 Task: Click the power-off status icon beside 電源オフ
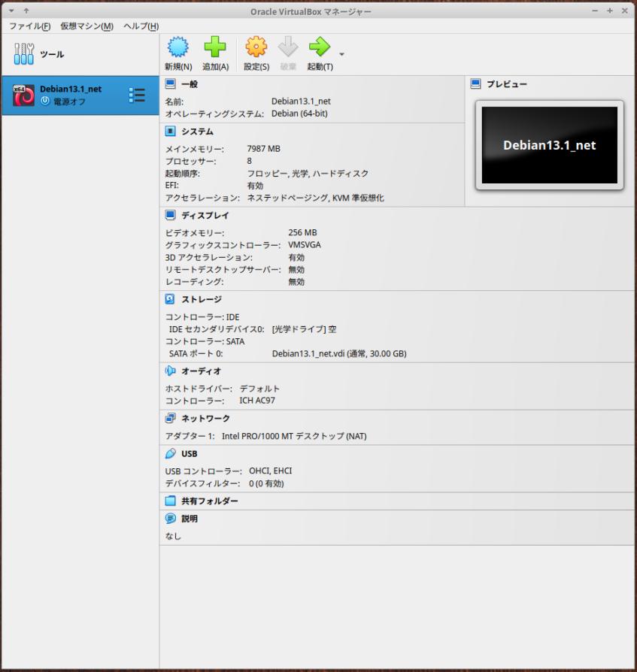(45, 101)
